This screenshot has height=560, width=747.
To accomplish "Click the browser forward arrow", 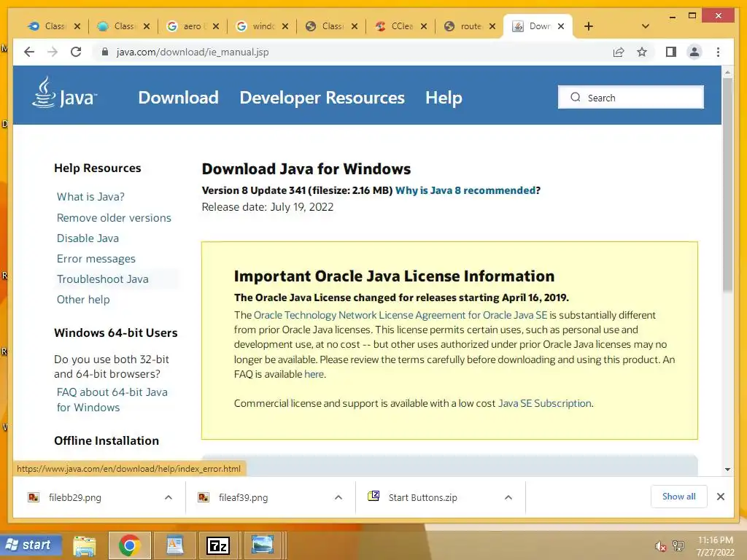I will coord(53,52).
